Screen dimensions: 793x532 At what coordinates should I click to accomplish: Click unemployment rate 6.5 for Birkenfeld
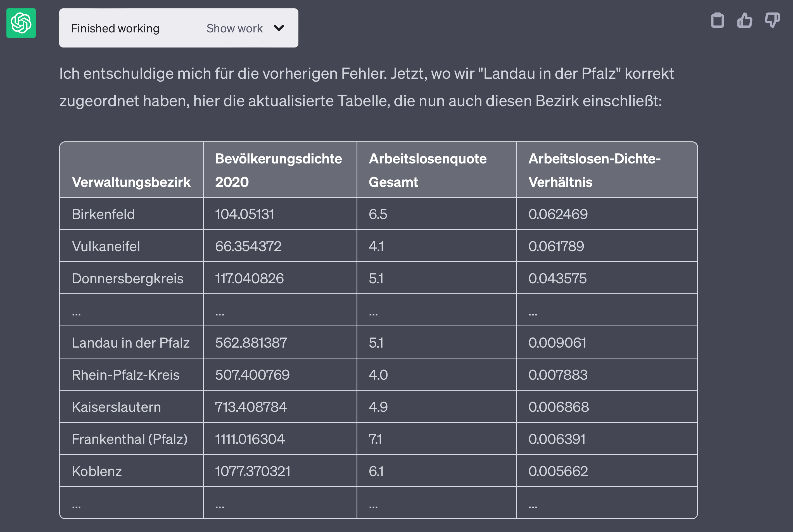pos(378,214)
